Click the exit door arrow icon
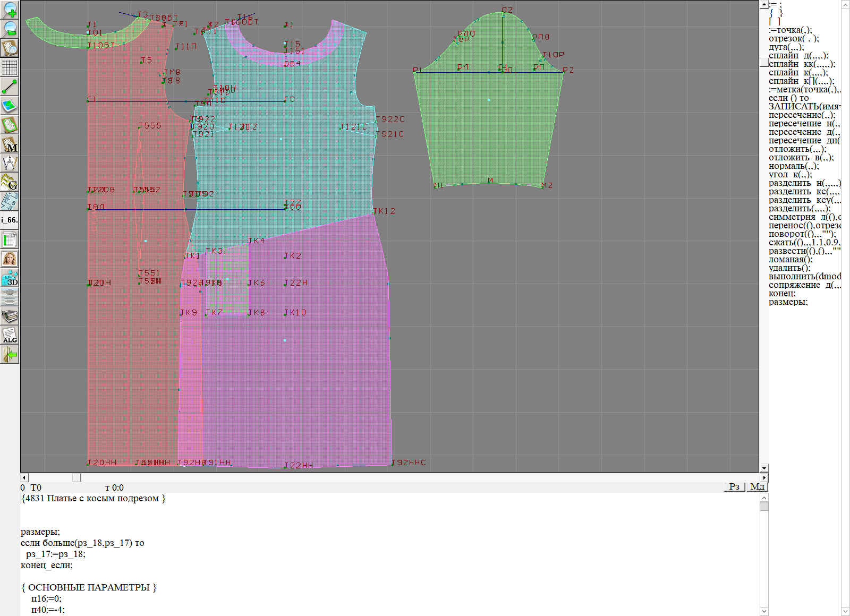This screenshot has height=616, width=850. pyautogui.click(x=10, y=354)
